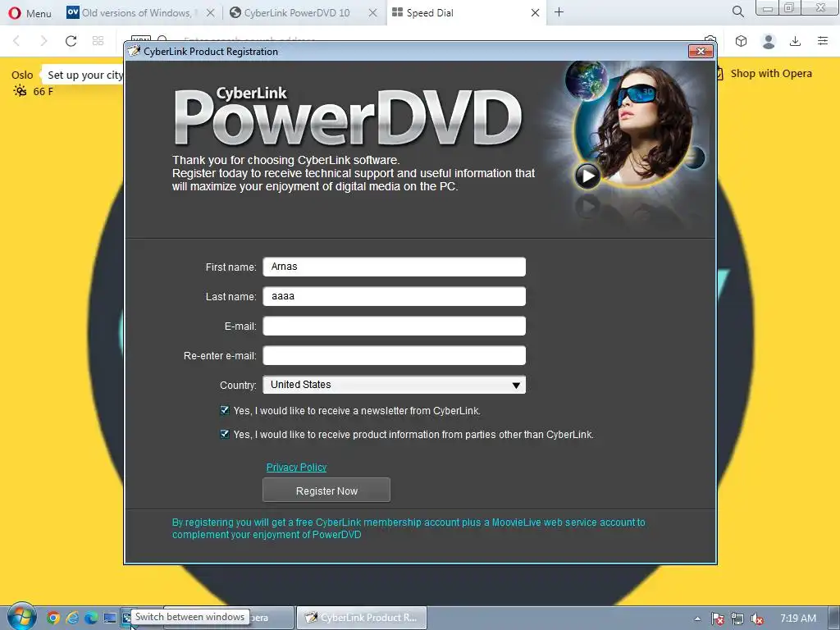The height and width of the screenshot is (630, 840).
Task: Open Opera downloads icon
Action: (x=795, y=41)
